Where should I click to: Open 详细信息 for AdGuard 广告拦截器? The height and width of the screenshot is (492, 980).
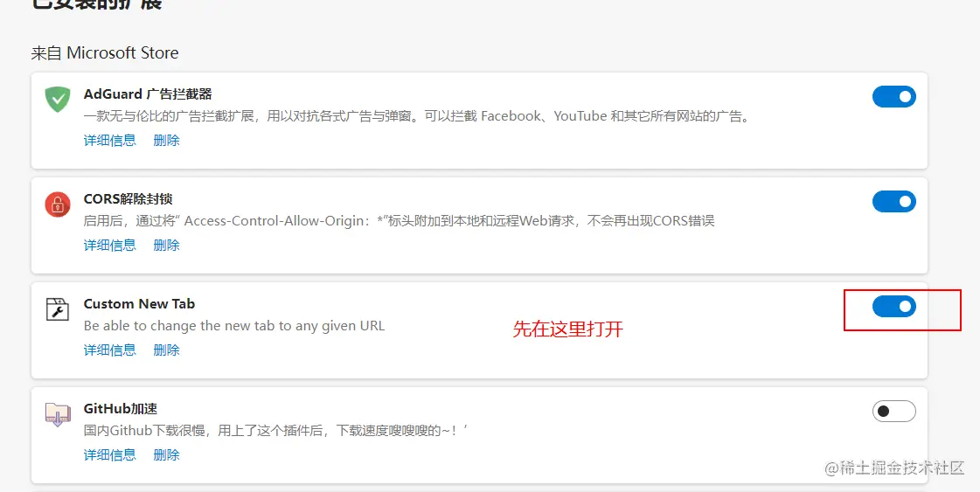point(110,140)
